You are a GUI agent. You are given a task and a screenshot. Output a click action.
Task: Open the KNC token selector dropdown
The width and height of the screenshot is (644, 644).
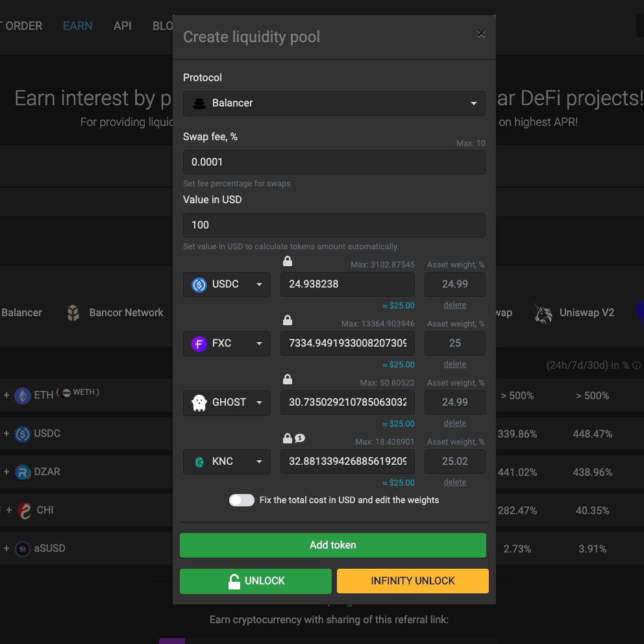point(227,462)
